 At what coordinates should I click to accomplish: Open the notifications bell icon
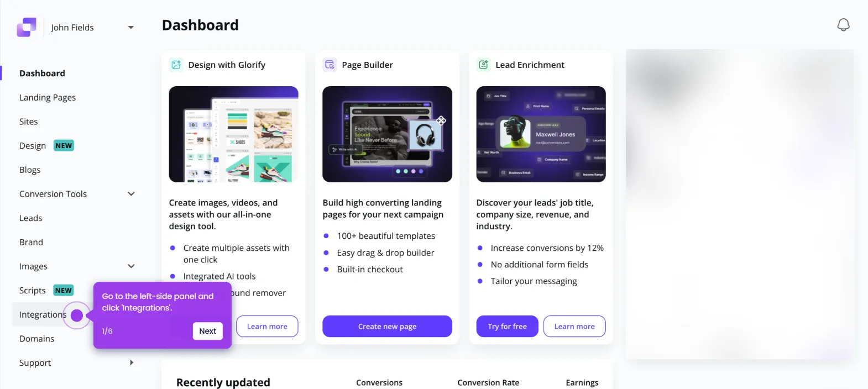(843, 25)
